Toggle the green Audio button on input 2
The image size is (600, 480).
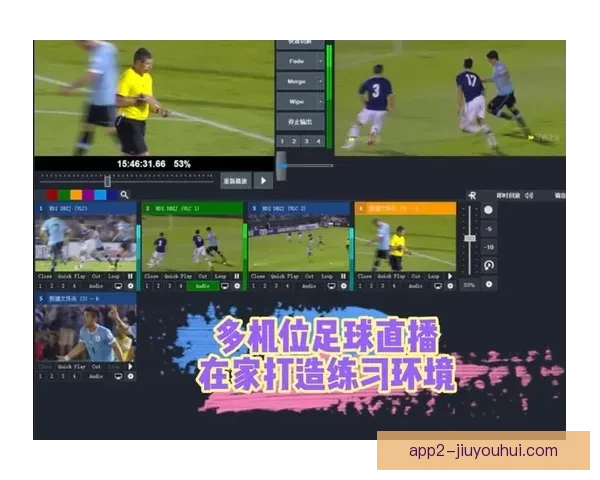coord(202,285)
